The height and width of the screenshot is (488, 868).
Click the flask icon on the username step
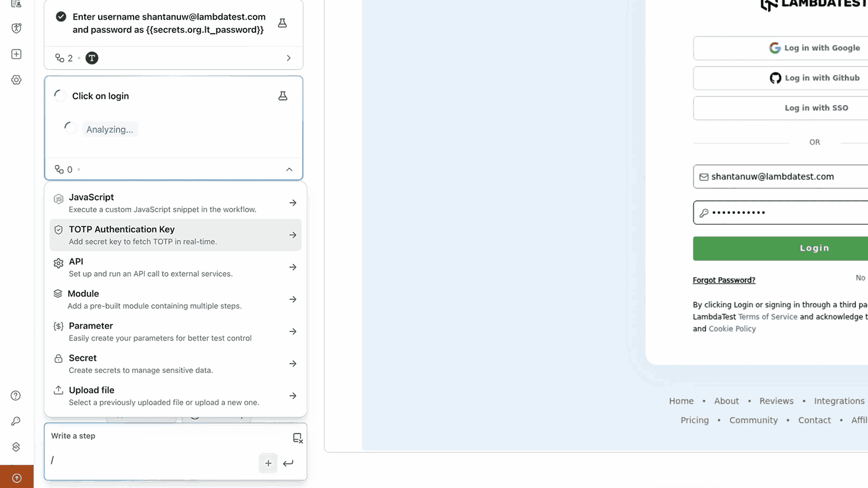(x=282, y=23)
